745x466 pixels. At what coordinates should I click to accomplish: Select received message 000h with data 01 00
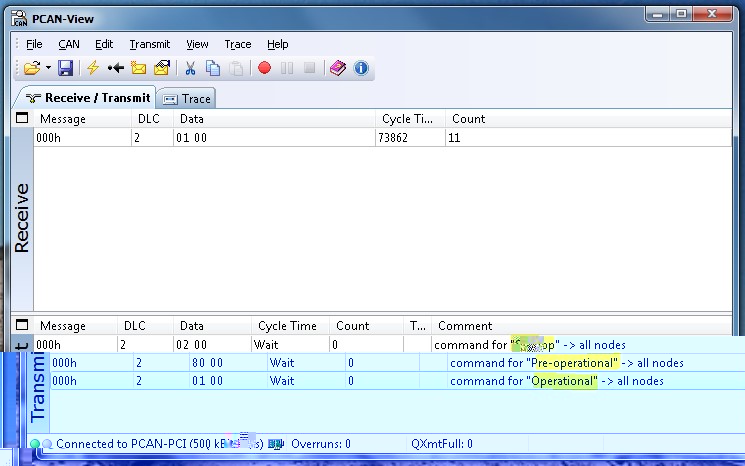[382, 138]
